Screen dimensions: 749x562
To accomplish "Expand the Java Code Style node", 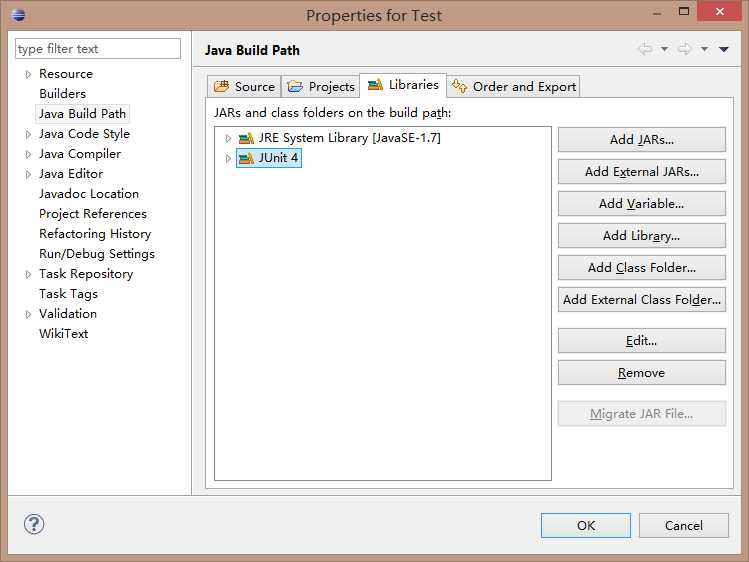I will 28,134.
